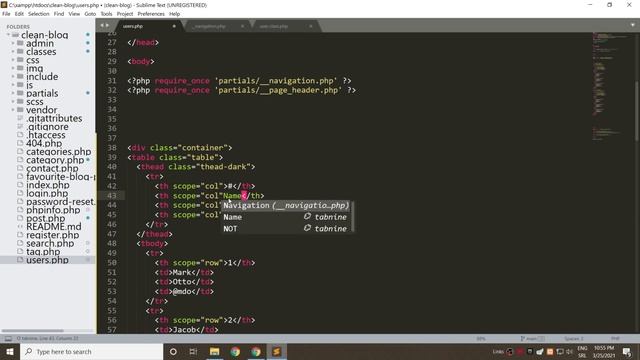640x360 pixels.
Task: Click the categories.php file icon
Action: click(x=20, y=151)
